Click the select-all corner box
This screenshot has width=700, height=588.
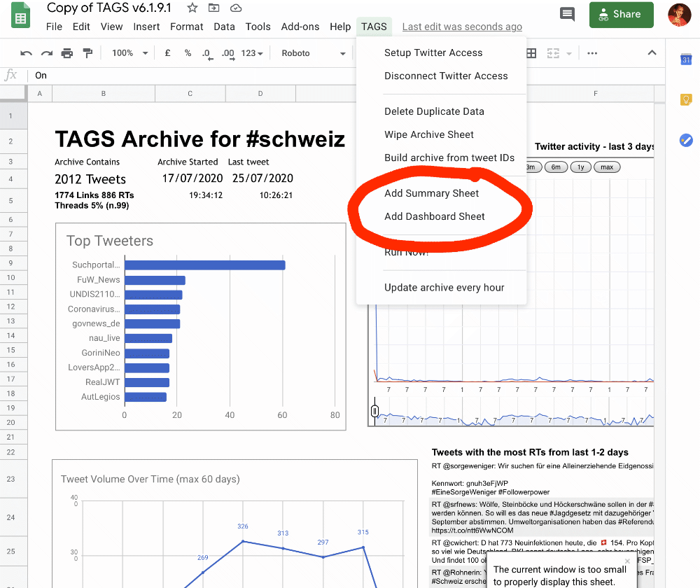[13, 94]
